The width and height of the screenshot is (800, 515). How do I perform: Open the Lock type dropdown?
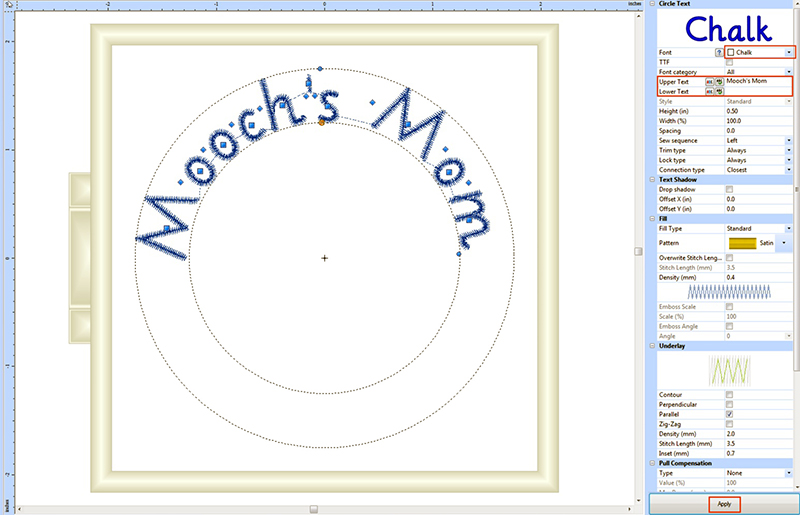(789, 160)
